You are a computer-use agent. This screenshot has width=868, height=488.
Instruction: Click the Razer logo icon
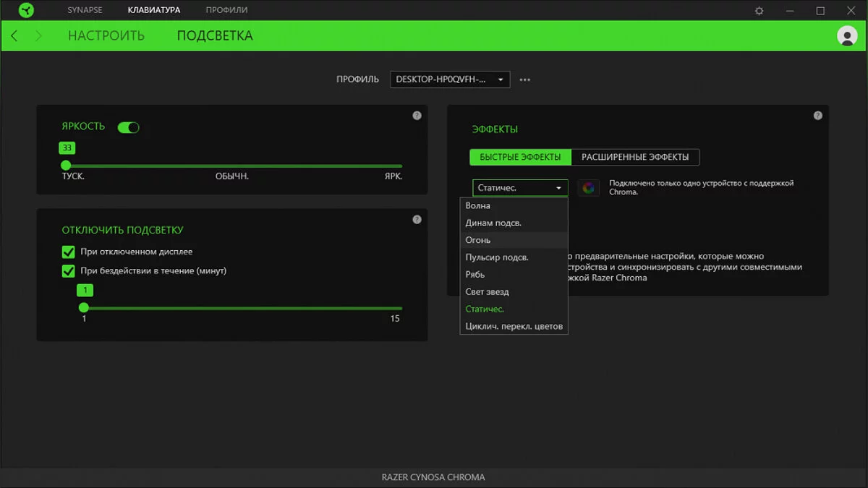pos(25,10)
